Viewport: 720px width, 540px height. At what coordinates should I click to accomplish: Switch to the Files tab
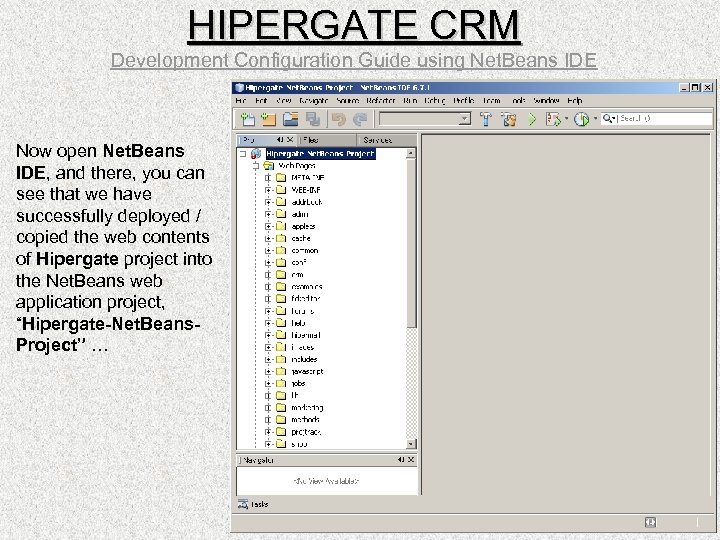pyautogui.click(x=327, y=140)
